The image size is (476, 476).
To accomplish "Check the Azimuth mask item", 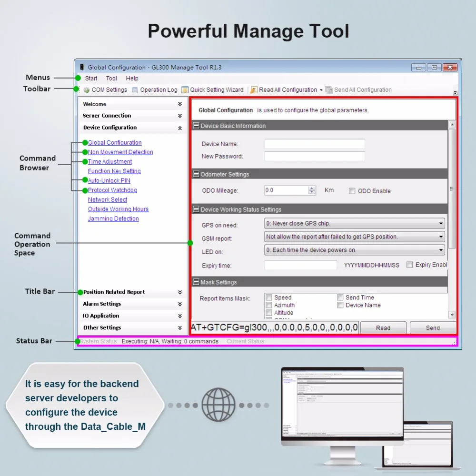I will pyautogui.click(x=268, y=305).
